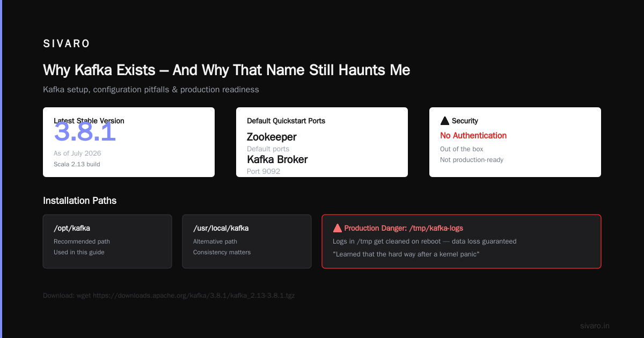Open the /usr/local/kafka path card
This screenshot has height=338, width=644.
(247, 241)
